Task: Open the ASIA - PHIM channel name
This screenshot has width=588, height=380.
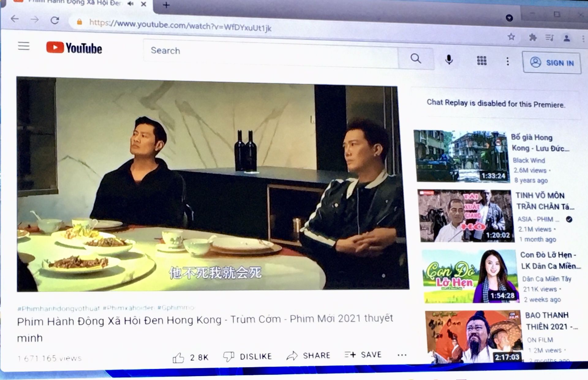Action: (x=538, y=219)
